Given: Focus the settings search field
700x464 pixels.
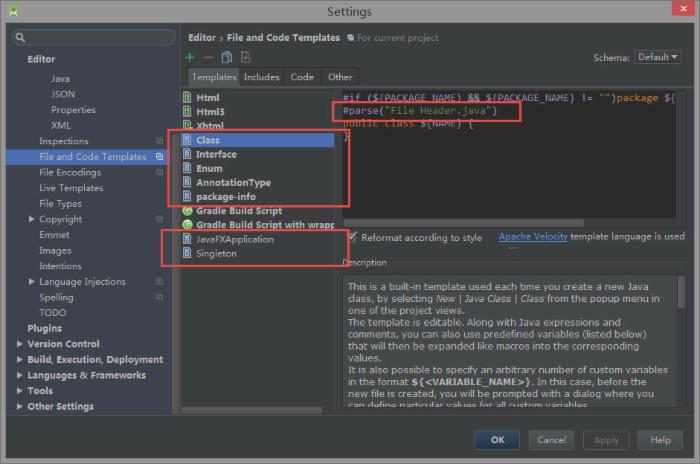Looking at the screenshot, I should pos(95,37).
